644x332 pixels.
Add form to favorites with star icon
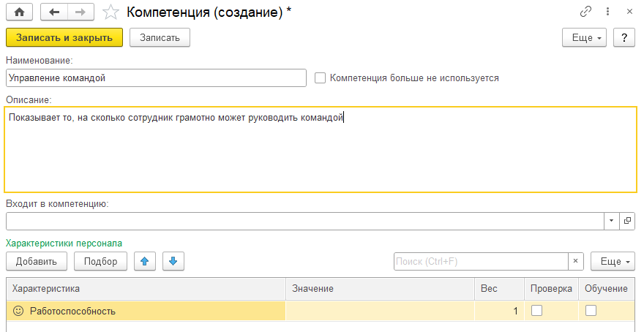tap(111, 12)
